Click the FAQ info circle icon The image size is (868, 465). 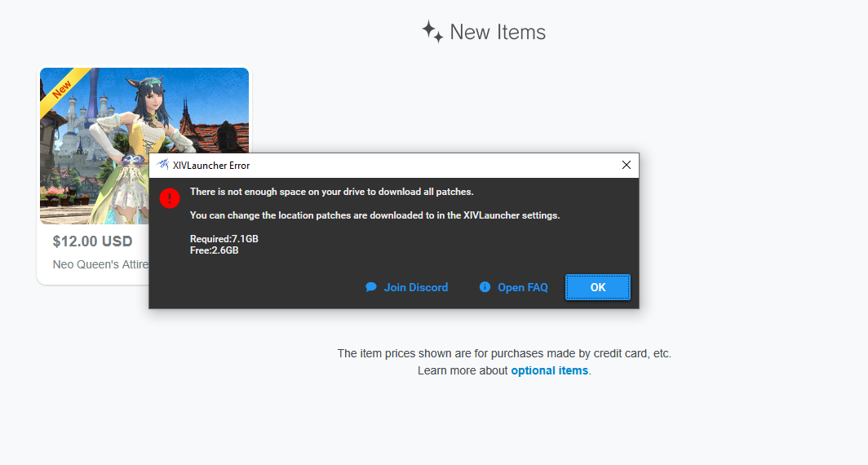pyautogui.click(x=485, y=287)
